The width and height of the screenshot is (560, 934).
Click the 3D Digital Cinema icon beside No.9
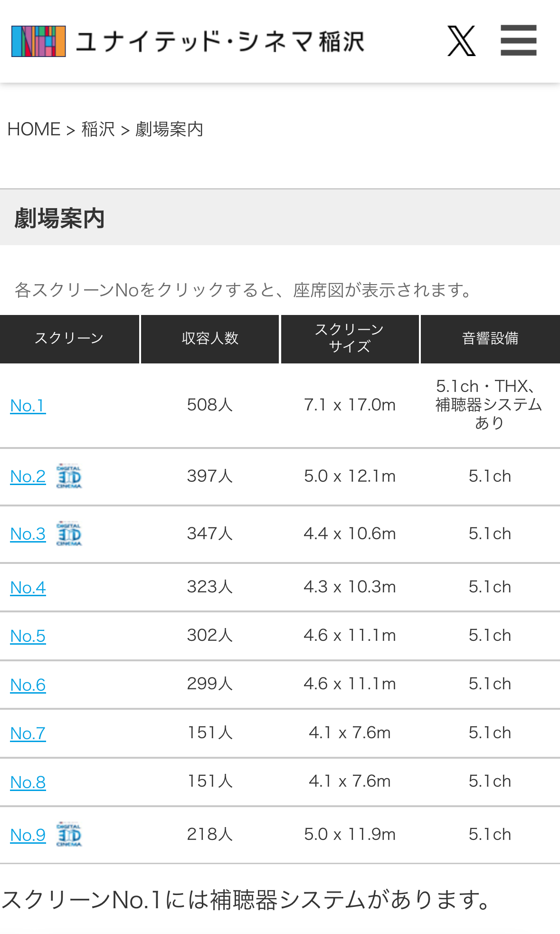pos(69,834)
